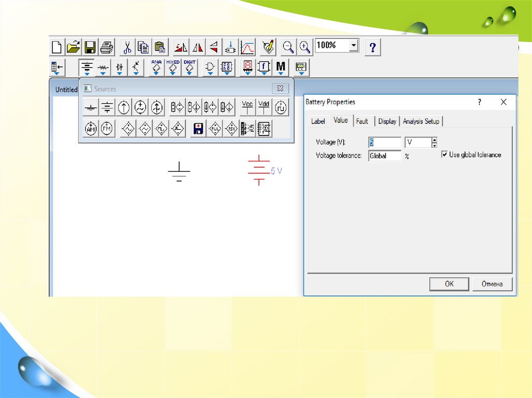Expand the Diodes parts bin
532x398 pixels.
[120, 67]
